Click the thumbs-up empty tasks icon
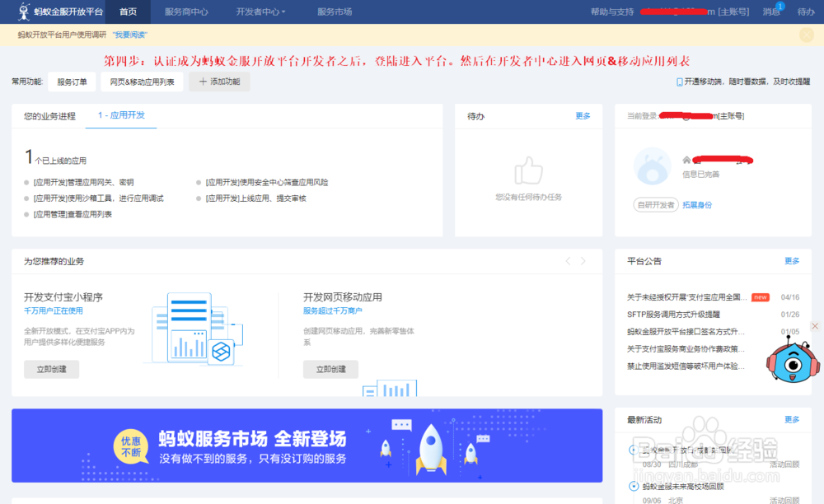 pos(529,170)
